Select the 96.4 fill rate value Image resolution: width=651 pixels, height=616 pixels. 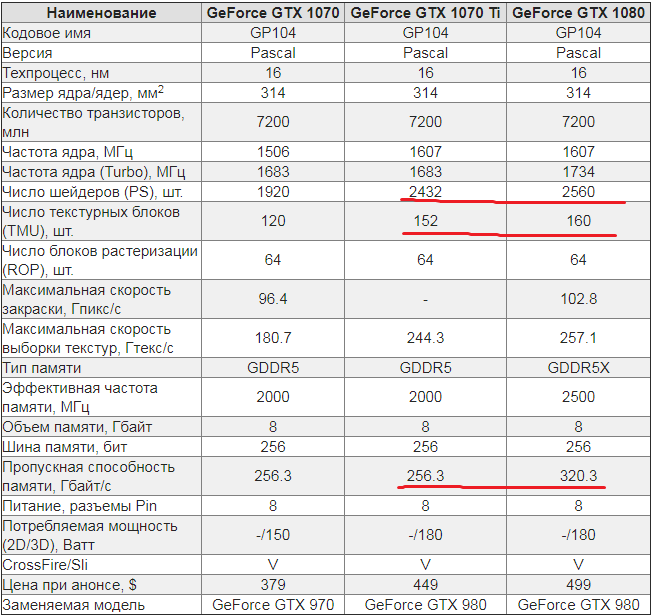[273, 299]
